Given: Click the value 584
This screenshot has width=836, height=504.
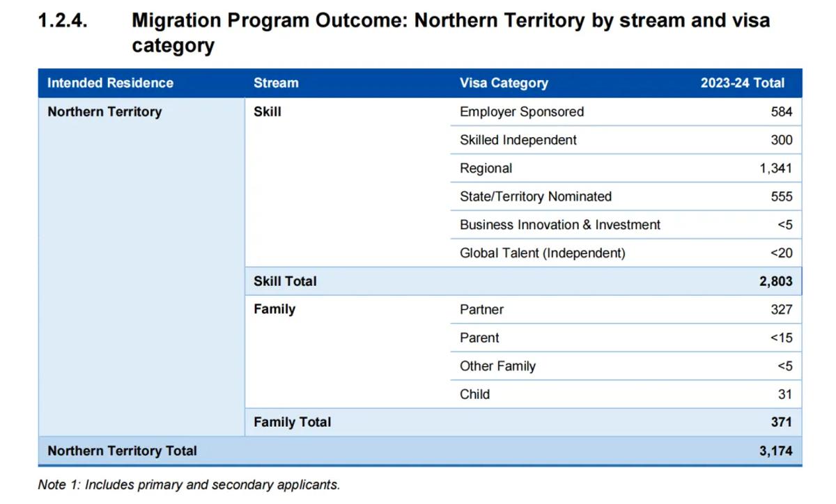Looking at the screenshot, I should click(x=782, y=111).
